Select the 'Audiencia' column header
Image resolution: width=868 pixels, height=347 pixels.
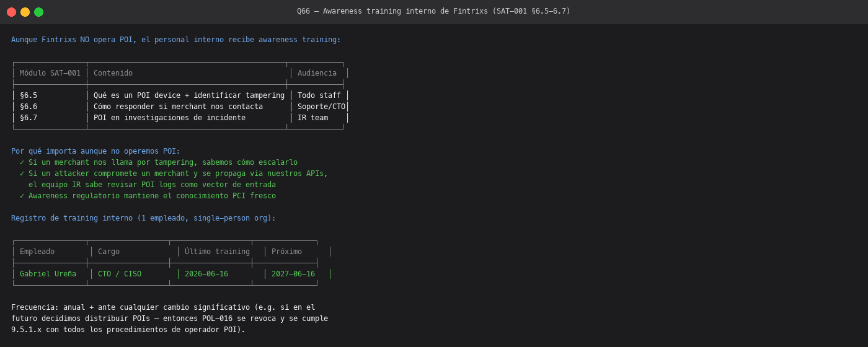tap(317, 73)
